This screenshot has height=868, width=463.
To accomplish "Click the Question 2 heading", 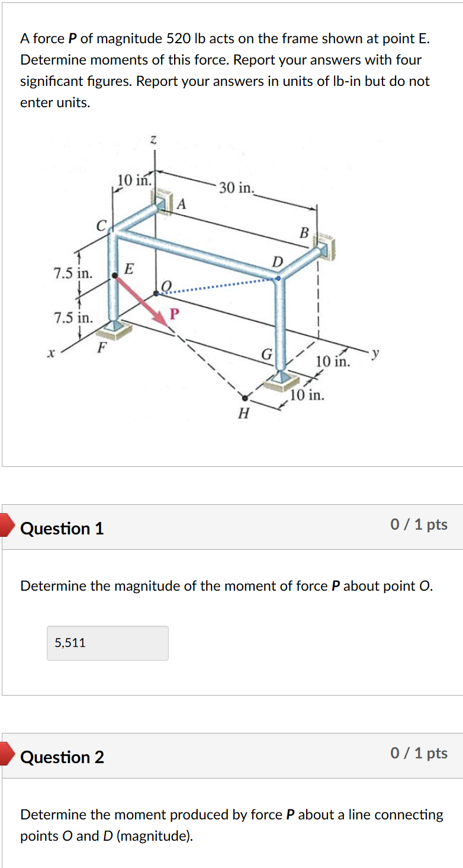I will 62,757.
